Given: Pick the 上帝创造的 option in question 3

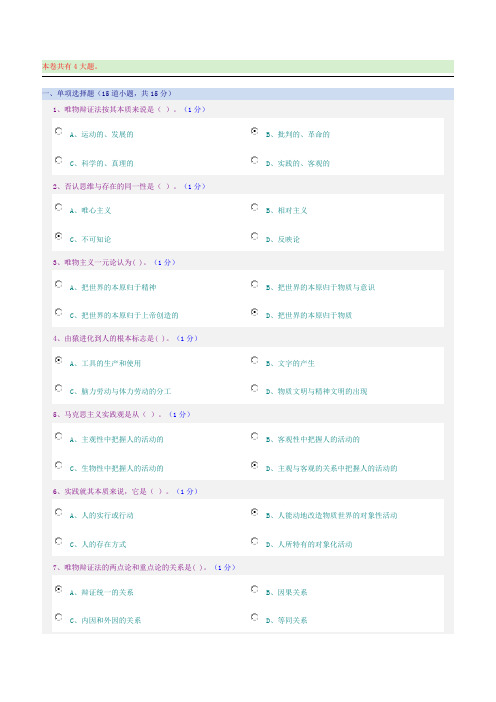Looking at the screenshot, I should coord(59,312).
